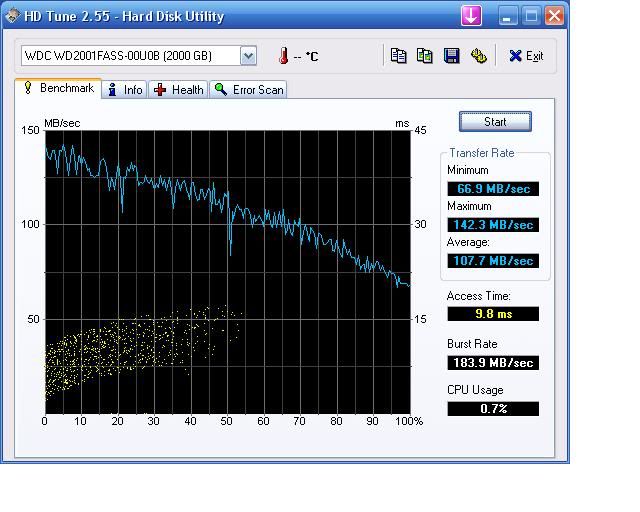Click the copy text to clipboard icon
Image resolution: width=640 pixels, height=512 pixels.
tap(398, 56)
